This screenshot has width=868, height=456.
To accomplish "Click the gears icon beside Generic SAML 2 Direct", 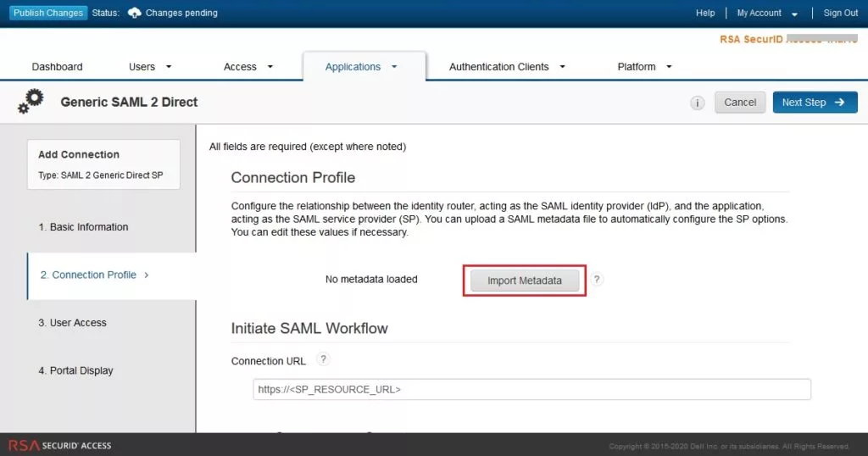I will [x=31, y=101].
